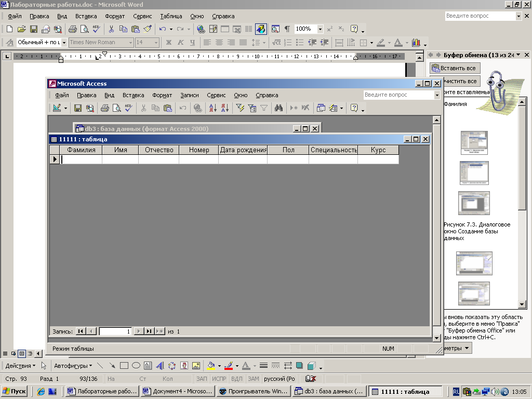Click the Insert picture icon in Drawing toolbar
532x399 pixels.
[196, 366]
